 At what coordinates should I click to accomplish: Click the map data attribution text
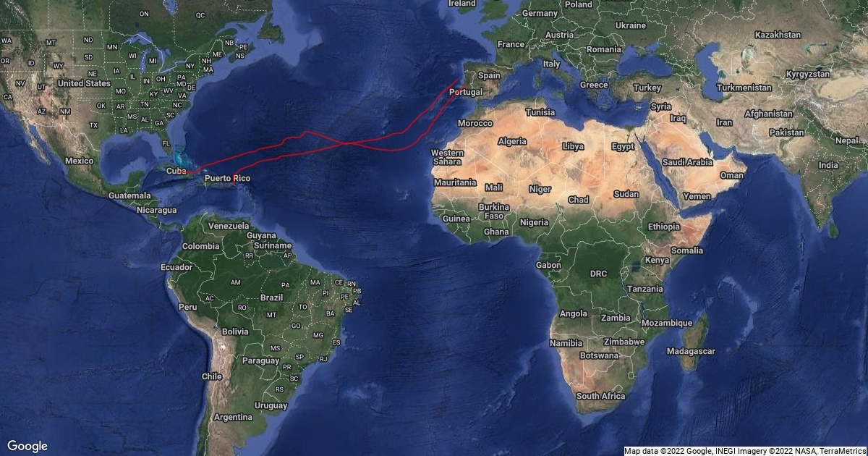tap(745, 450)
